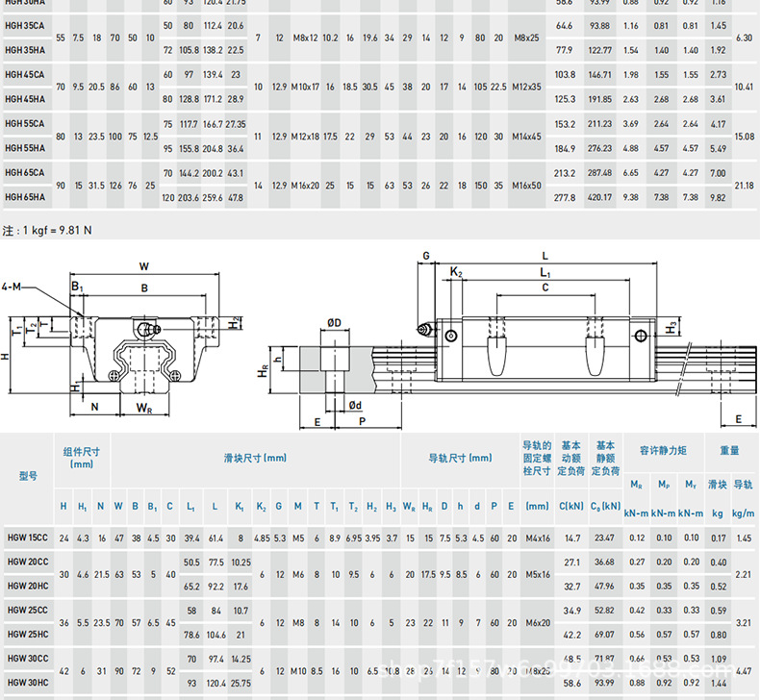Viewport: 760px width, 700px height.
Task: Click the HGH 45HA row label
Action: (x=25, y=99)
